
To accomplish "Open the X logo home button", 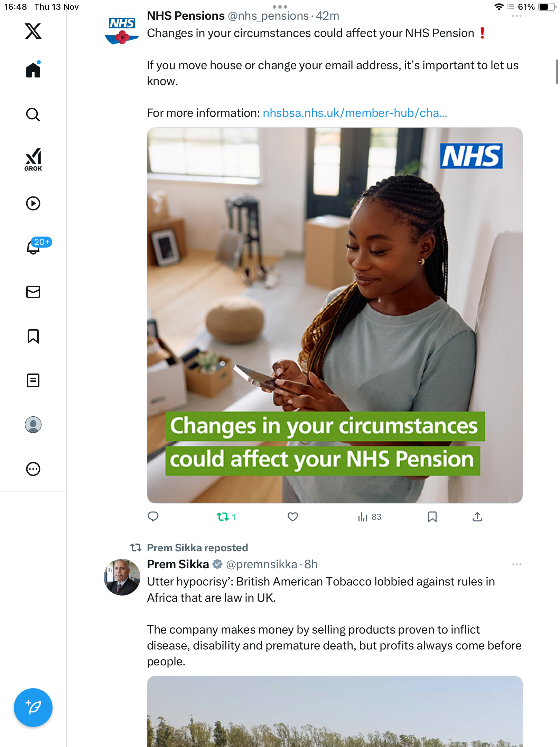I will (33, 31).
